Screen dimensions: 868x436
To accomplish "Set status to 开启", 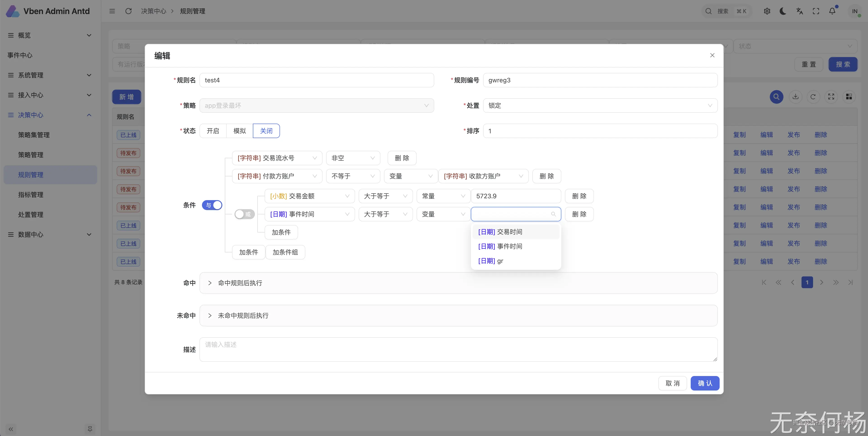I will tap(213, 131).
